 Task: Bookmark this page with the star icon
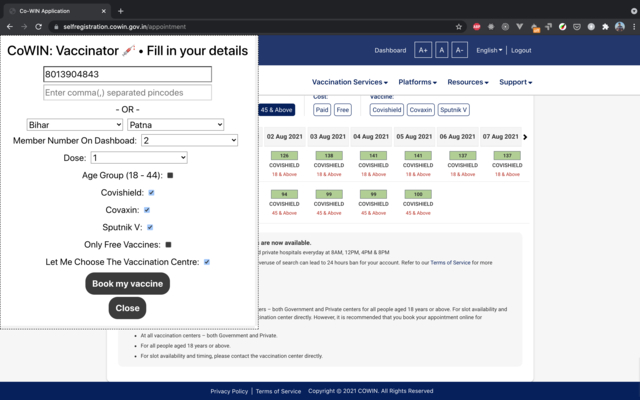(x=459, y=27)
